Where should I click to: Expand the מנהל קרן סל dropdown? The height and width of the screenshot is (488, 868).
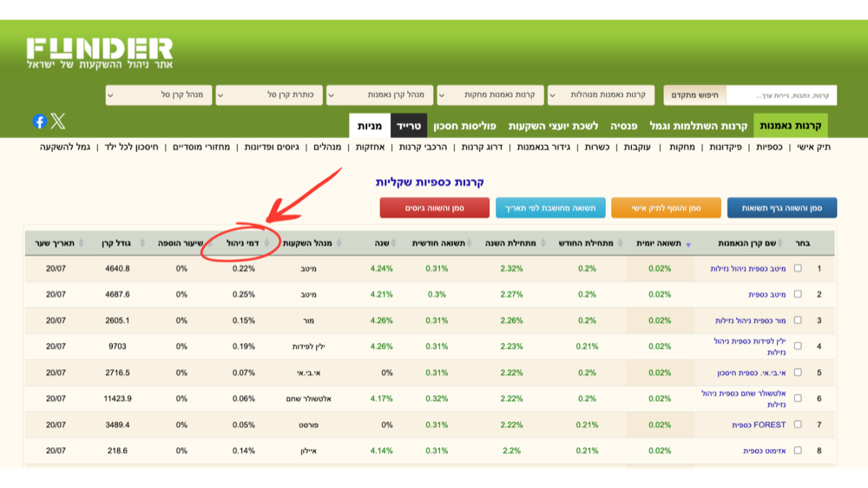(x=159, y=95)
